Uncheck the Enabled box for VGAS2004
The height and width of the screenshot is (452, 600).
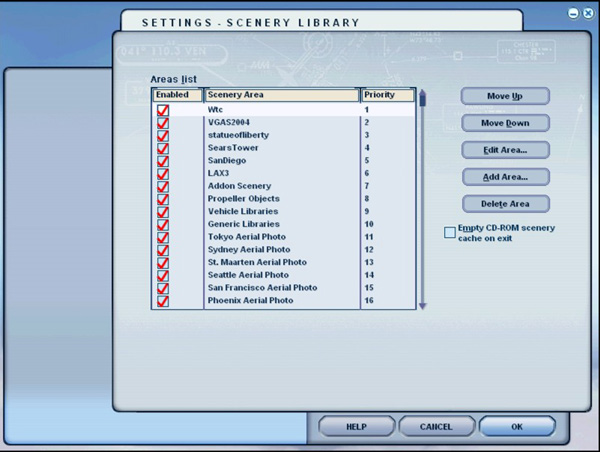coord(163,123)
